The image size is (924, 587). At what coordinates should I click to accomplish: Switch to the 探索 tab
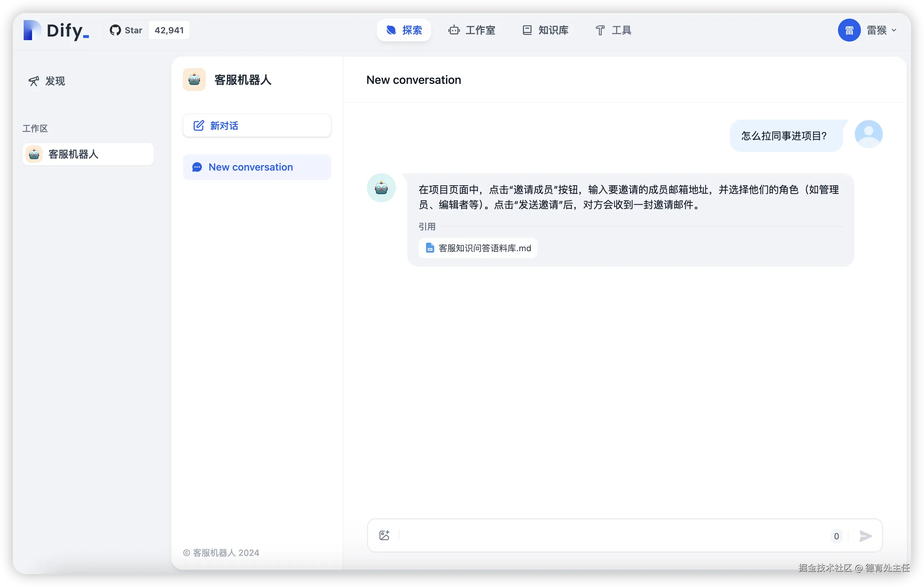point(404,30)
